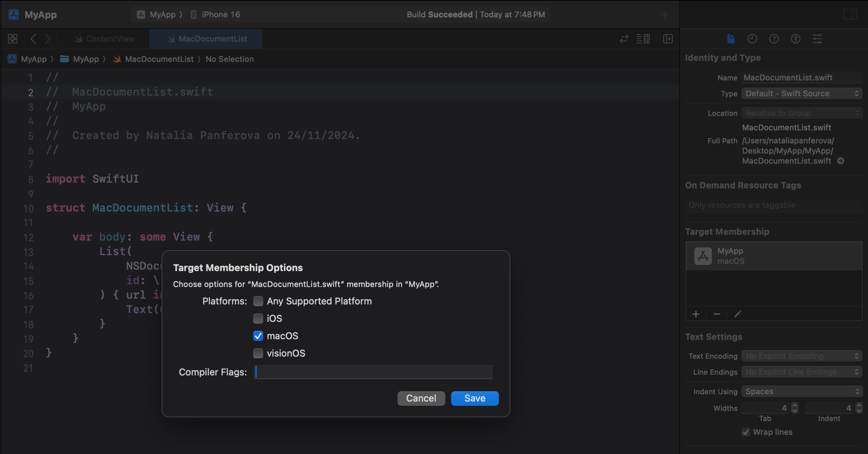Click the Swift file icon in breadcrumb
Viewport: 868px width, 454px height.
pyautogui.click(x=116, y=59)
